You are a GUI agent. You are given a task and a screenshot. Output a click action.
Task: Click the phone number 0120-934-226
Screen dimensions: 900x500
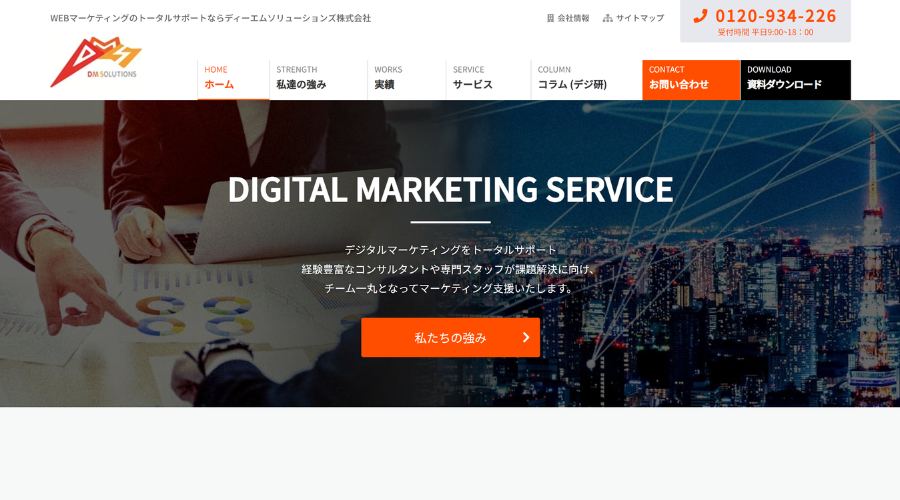point(776,16)
